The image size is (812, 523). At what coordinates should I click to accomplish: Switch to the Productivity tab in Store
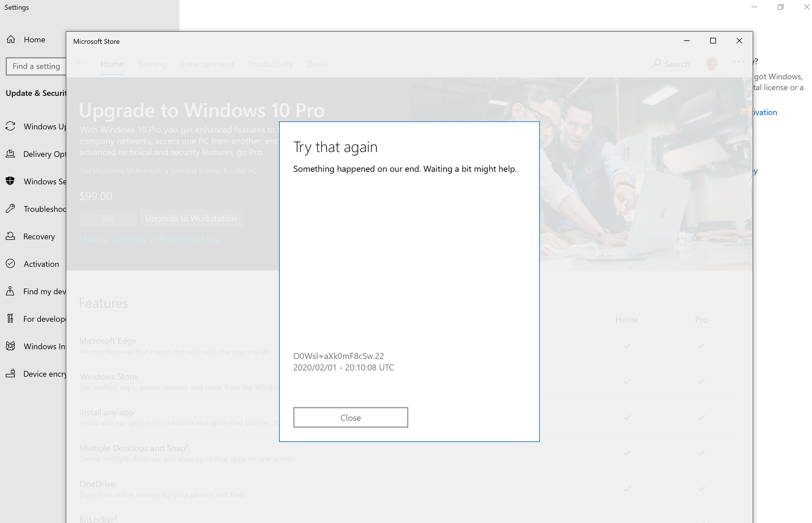270,64
